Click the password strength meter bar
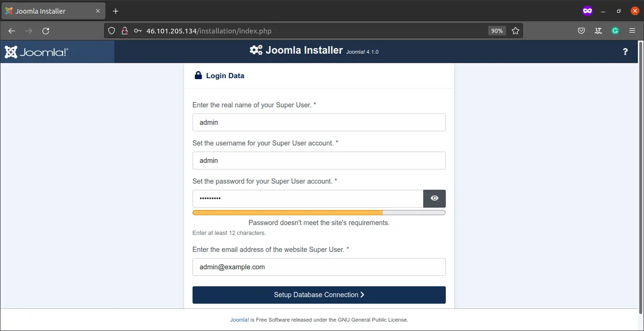644x331 pixels. [319, 213]
